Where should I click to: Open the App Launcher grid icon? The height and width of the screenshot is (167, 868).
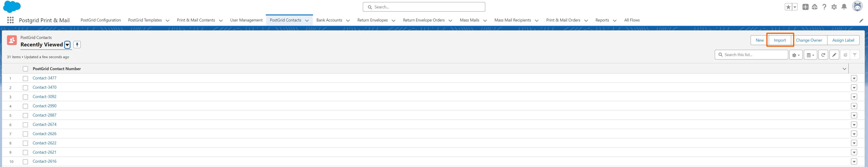(x=10, y=20)
